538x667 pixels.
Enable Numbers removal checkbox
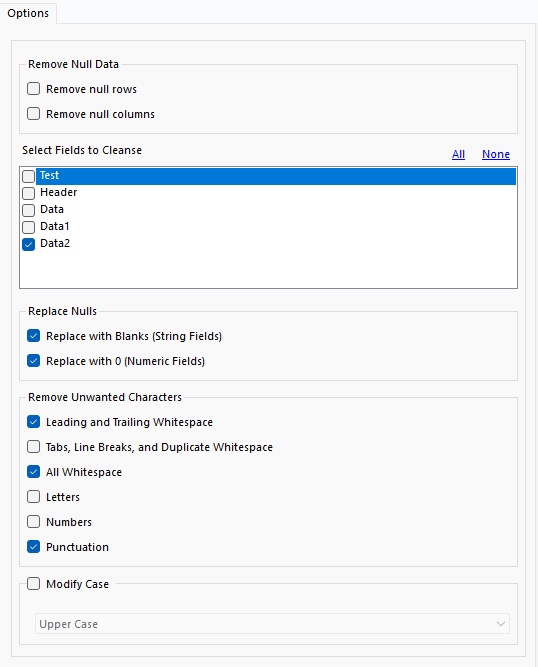click(x=34, y=522)
